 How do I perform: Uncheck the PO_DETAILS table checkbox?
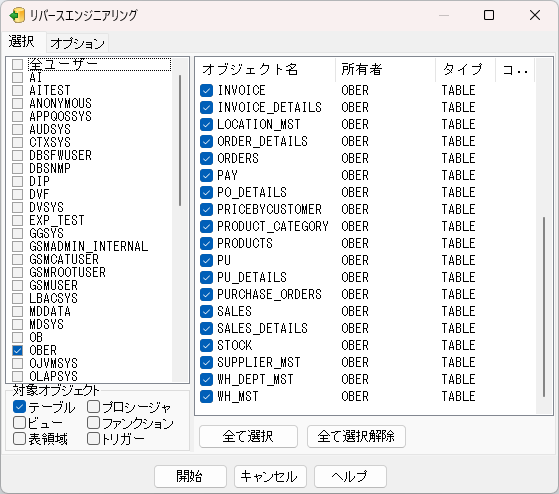206,192
